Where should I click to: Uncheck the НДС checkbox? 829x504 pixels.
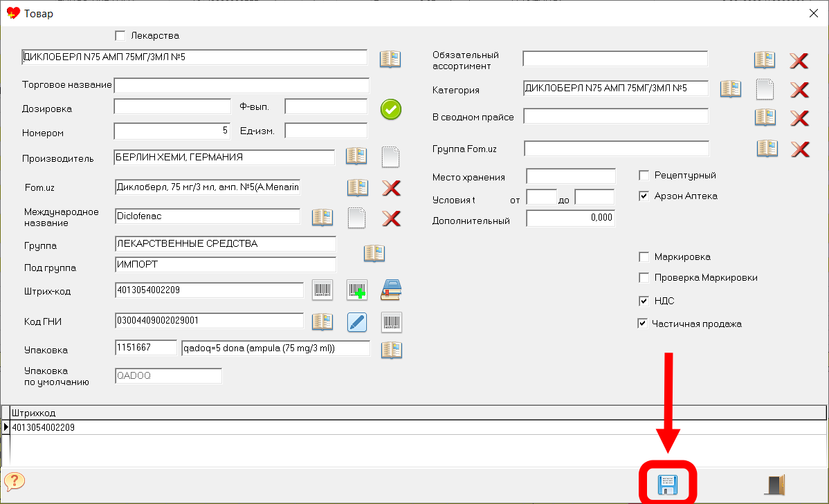tap(644, 301)
